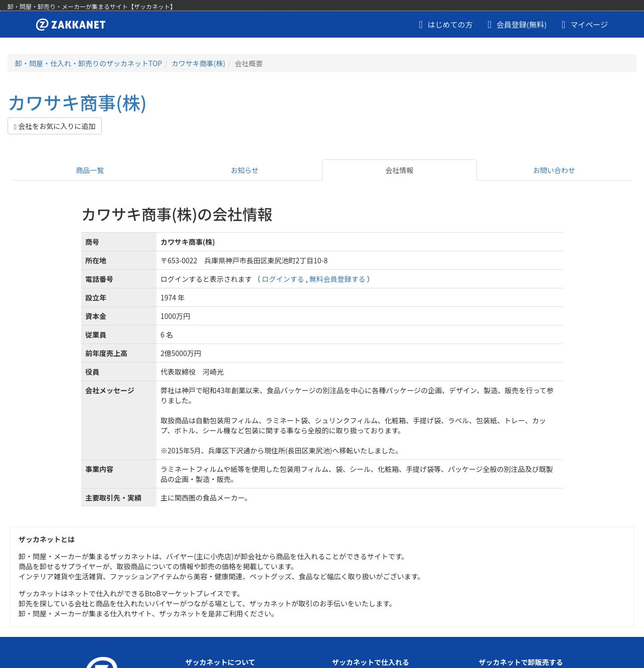Click the 設立年 row label
644x668 pixels.
[96, 298]
